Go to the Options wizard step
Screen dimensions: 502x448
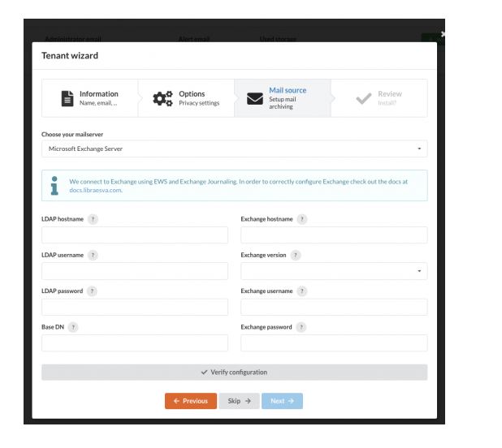186,98
